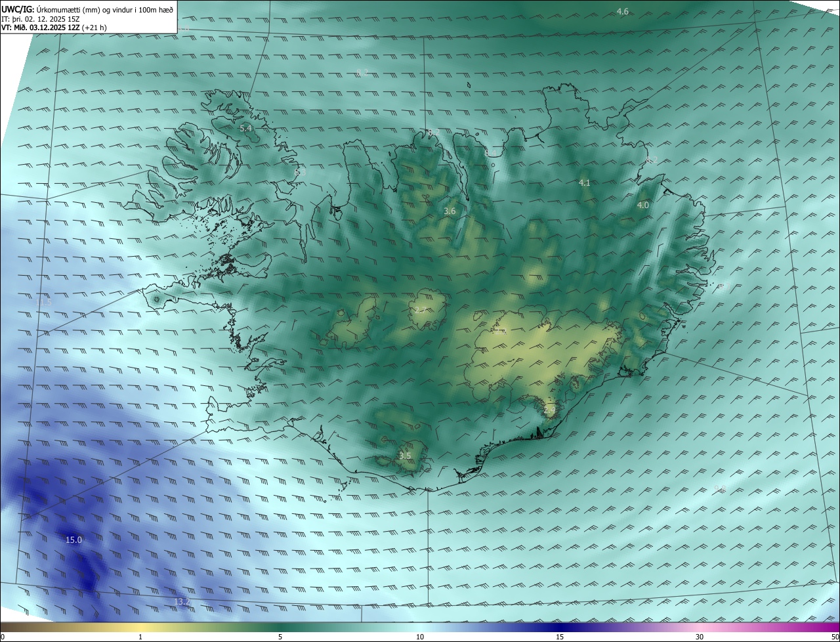Viewport: 840px width, 642px height.
Task: Click the color scale tick labeled 5
Action: [280, 637]
